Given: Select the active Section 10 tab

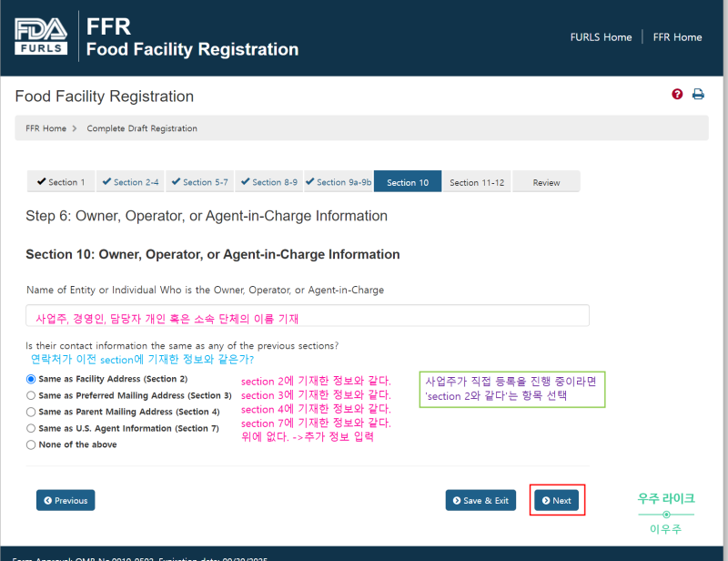Looking at the screenshot, I should [x=408, y=182].
